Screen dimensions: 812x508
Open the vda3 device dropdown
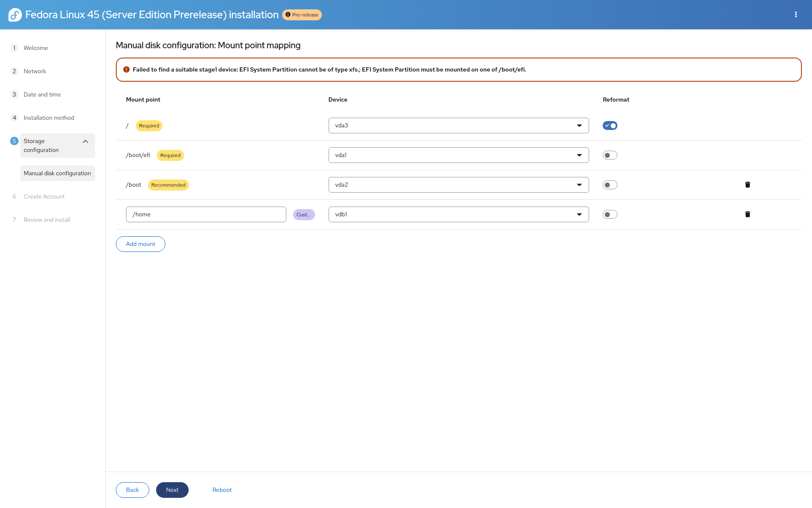click(458, 125)
